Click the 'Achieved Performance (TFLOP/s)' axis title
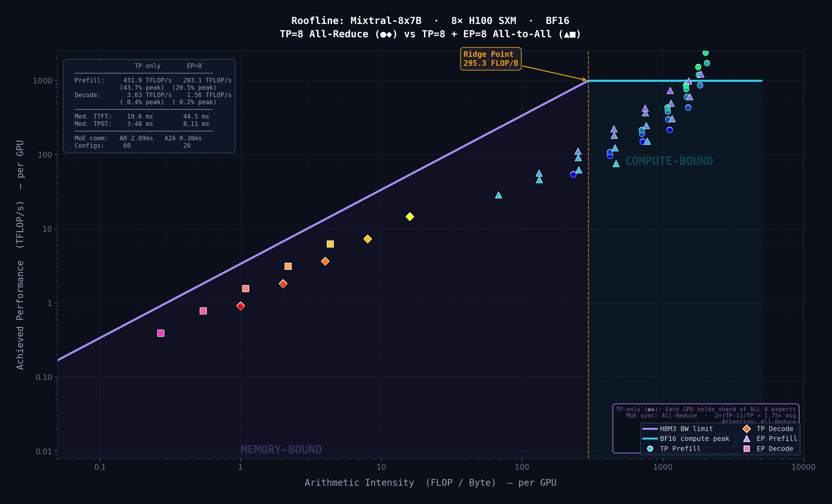 point(20,255)
